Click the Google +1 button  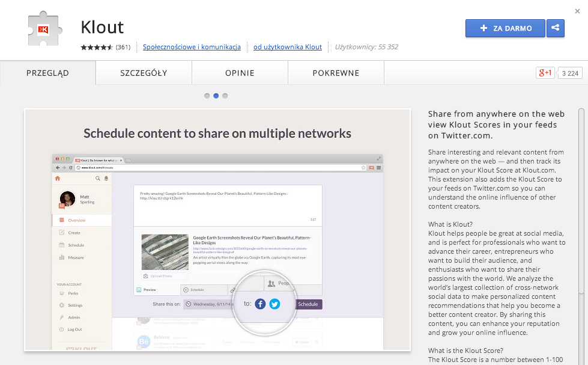(545, 73)
